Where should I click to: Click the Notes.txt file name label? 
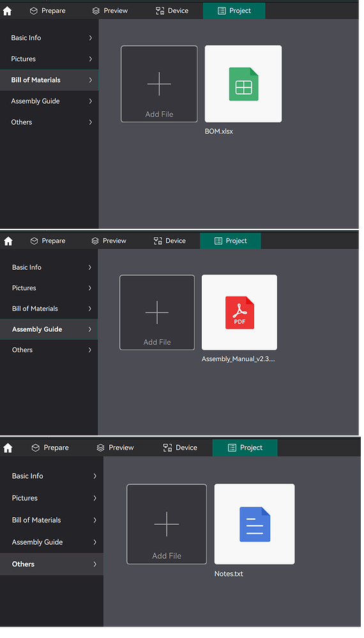[229, 574]
